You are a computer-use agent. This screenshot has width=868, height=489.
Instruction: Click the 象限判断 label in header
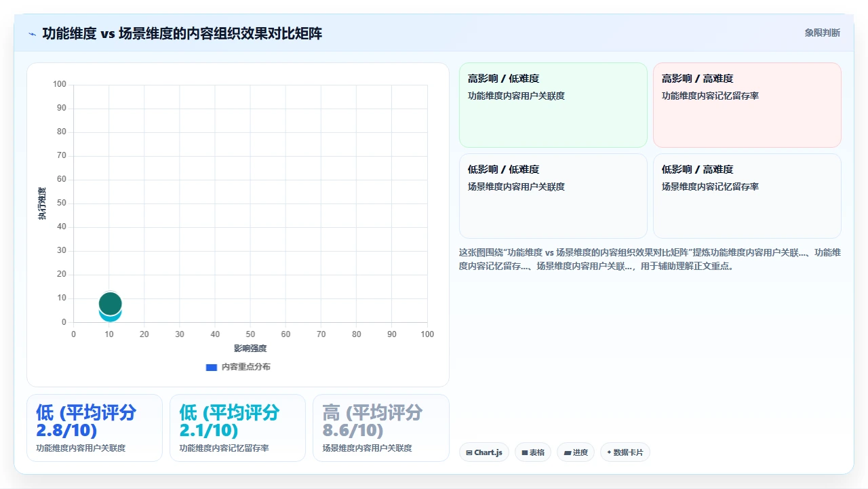(x=822, y=33)
